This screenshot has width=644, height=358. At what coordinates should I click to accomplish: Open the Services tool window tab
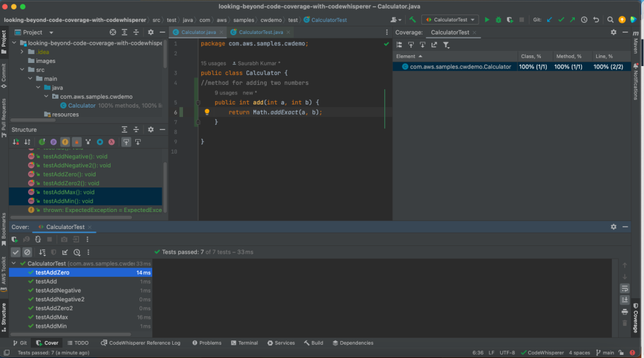281,343
